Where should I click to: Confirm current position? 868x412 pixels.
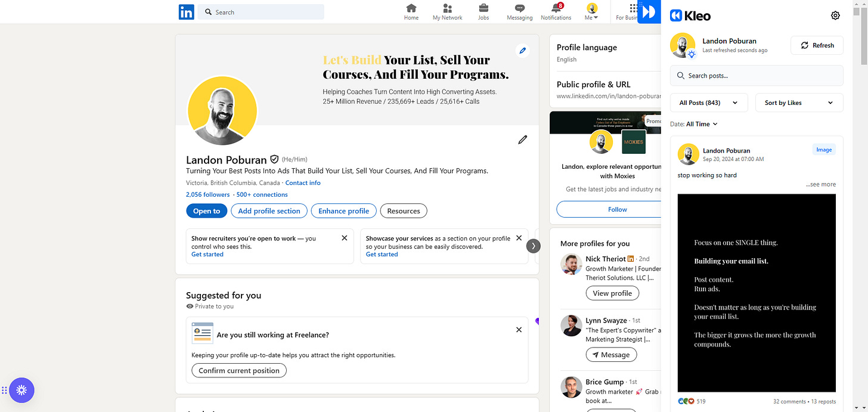(239, 370)
